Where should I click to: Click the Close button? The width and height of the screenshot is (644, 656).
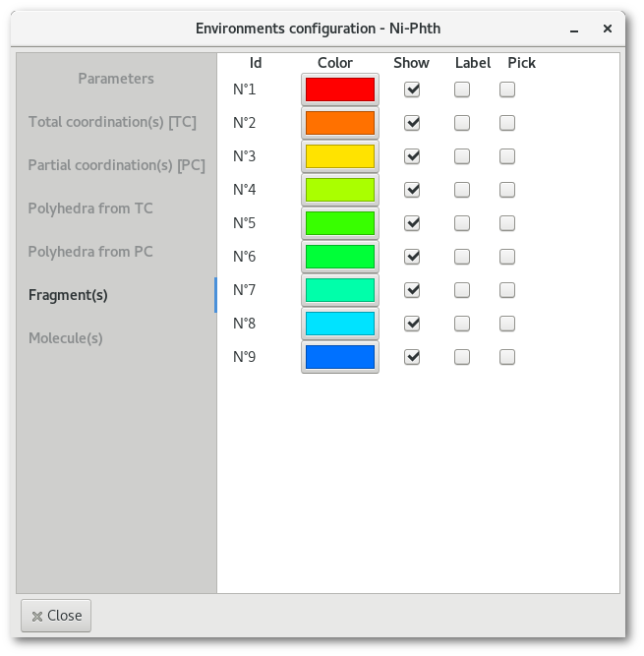tap(56, 616)
